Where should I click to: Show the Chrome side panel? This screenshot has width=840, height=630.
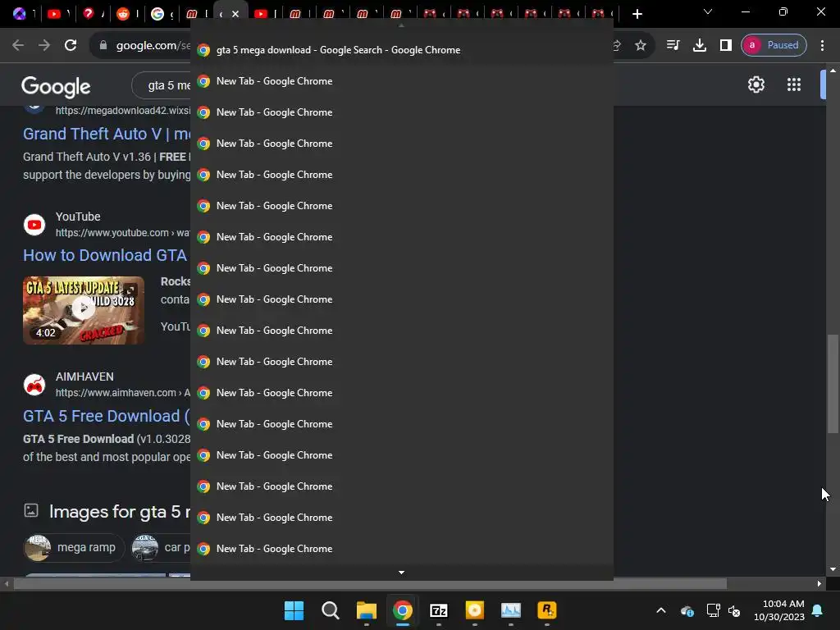pos(725,45)
